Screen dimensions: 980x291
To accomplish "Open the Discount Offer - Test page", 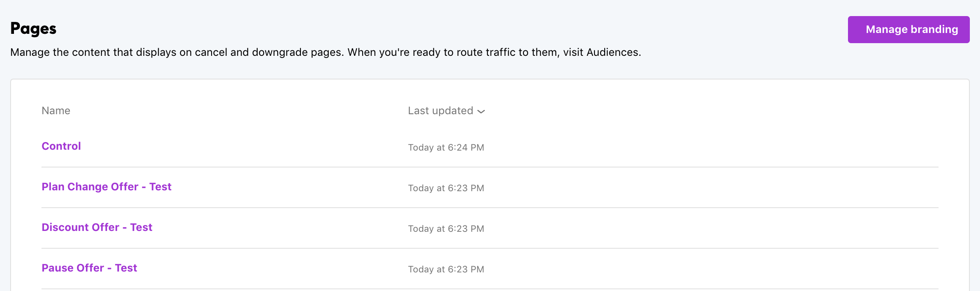I will [97, 228].
